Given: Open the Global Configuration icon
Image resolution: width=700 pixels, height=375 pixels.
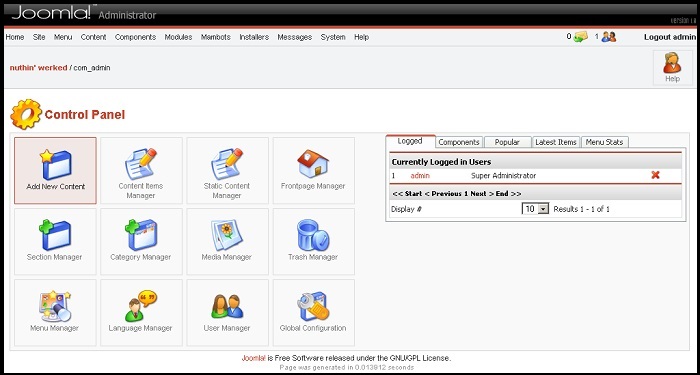Looking at the screenshot, I should 313,312.
